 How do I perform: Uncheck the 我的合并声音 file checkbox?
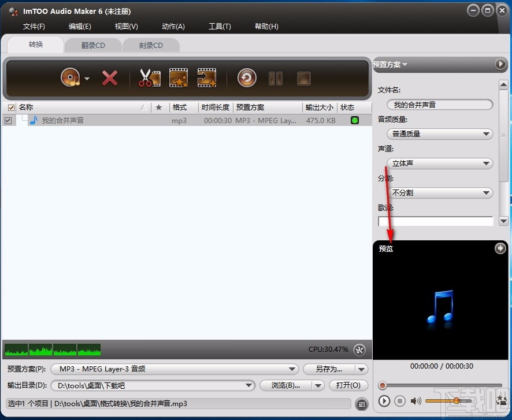pos(8,120)
